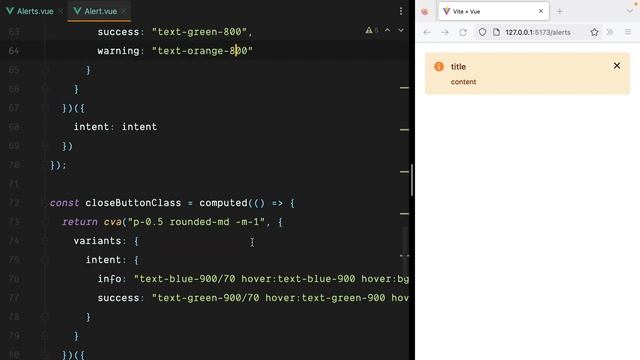Click "intent: intent" on line 68
This screenshot has width=640, height=360.
[115, 127]
